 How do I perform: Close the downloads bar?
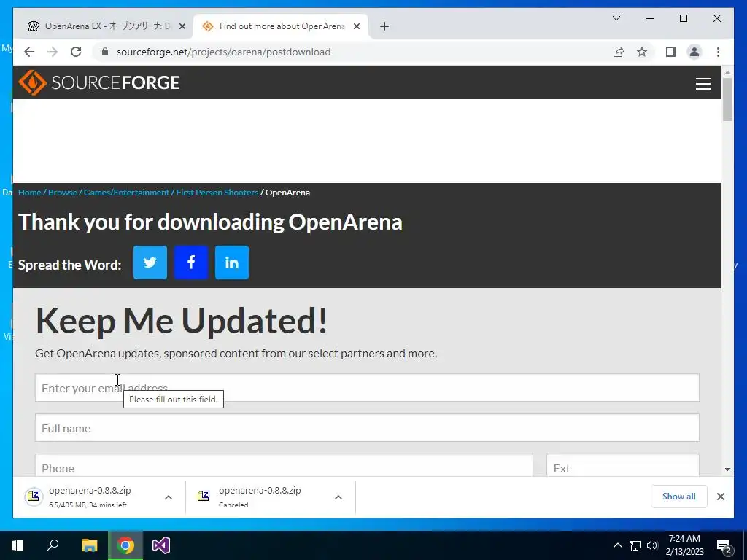coord(720,497)
